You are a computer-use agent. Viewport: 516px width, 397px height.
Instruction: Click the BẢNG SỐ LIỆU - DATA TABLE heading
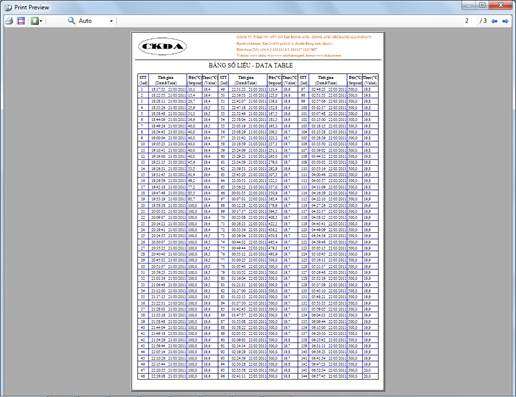point(251,65)
